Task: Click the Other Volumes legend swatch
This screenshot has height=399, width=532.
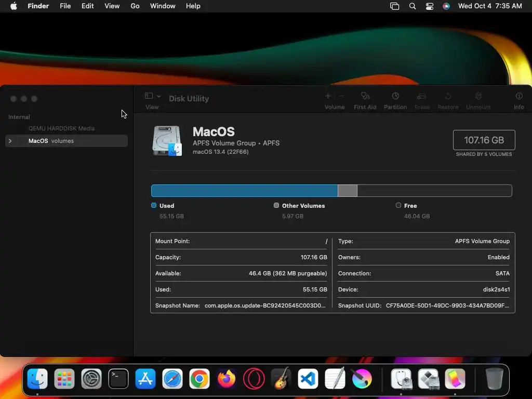Action: tap(276, 205)
